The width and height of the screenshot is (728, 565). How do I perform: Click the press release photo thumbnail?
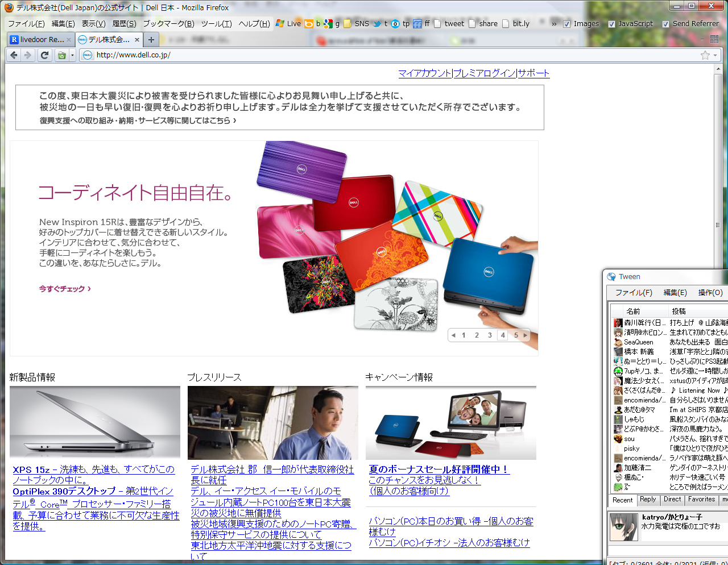point(273,423)
